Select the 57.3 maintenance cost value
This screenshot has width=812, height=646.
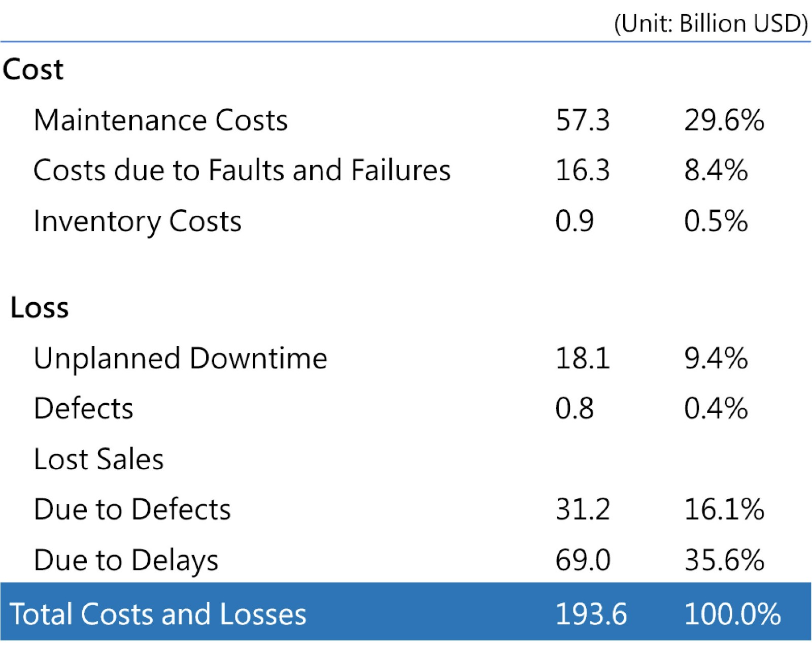[582, 120]
